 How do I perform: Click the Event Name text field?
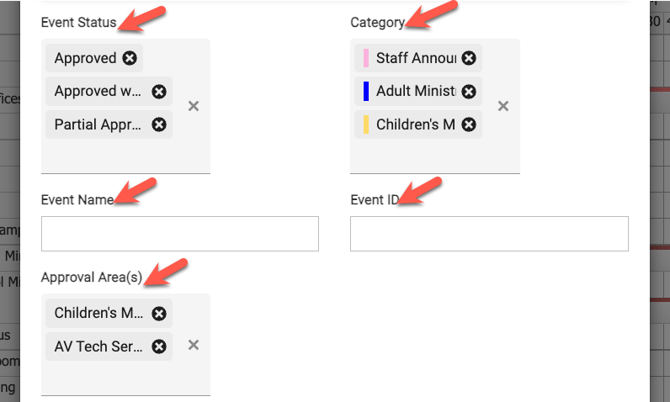180,233
